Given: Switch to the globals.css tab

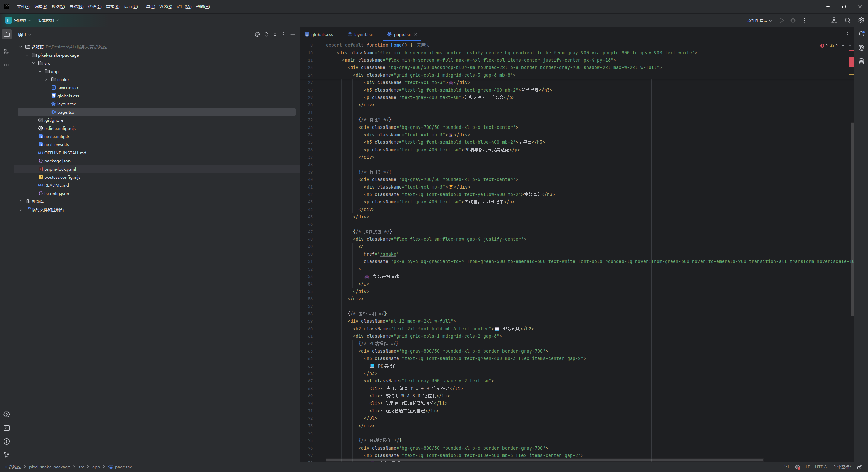Looking at the screenshot, I should (319, 34).
